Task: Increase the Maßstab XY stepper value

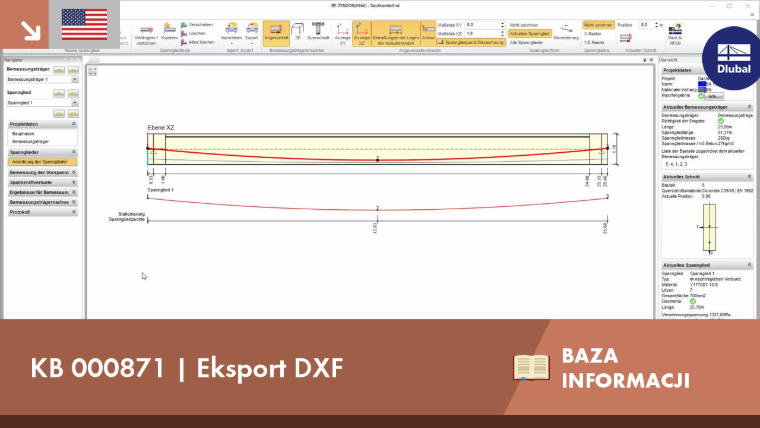Action: (x=502, y=23)
